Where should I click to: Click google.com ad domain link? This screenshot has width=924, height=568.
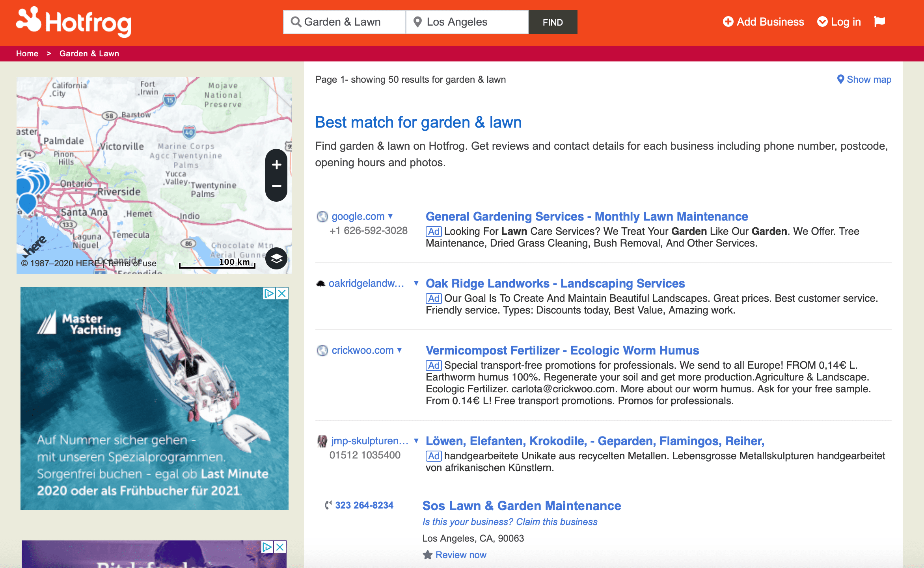pyautogui.click(x=358, y=216)
